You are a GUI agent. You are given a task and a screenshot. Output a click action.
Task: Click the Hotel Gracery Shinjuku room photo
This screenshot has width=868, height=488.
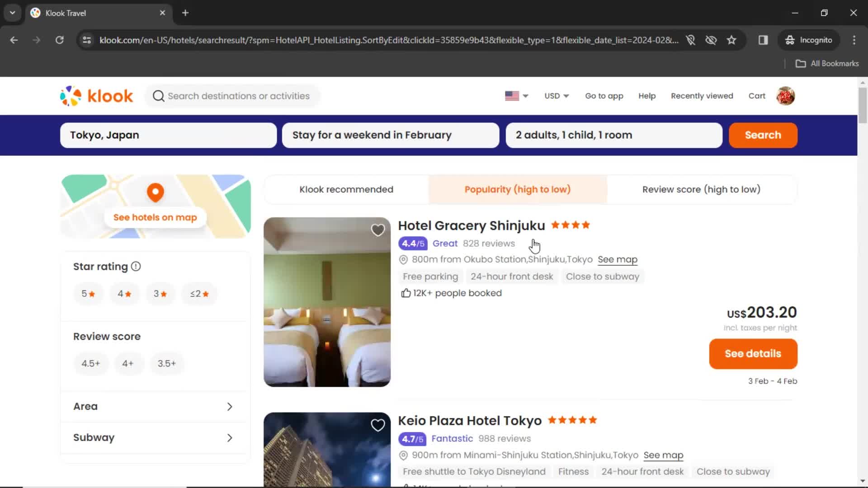327,302
